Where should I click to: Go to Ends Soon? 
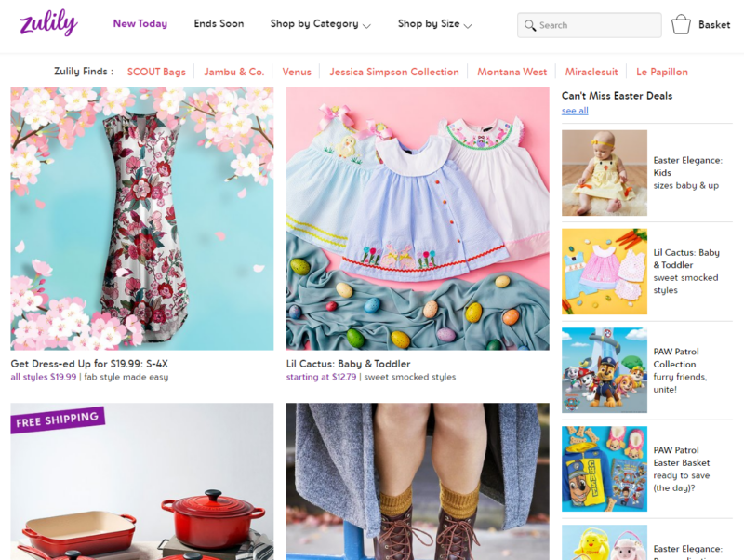click(x=219, y=24)
